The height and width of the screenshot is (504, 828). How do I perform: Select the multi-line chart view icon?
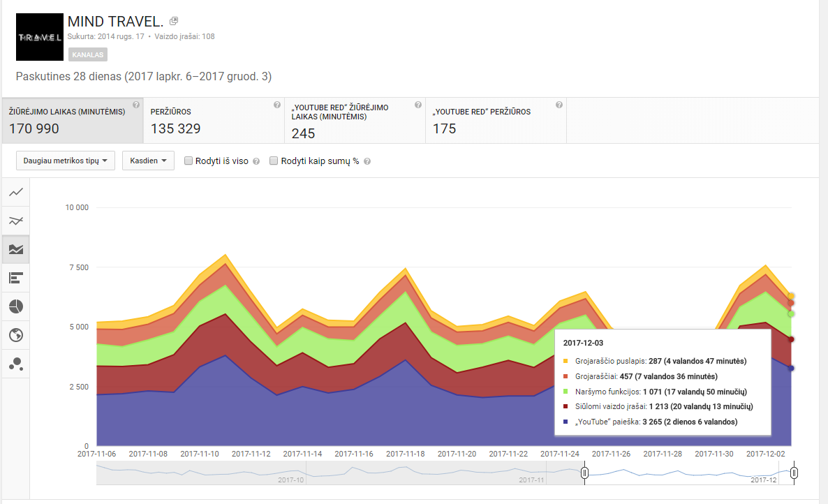(16, 221)
